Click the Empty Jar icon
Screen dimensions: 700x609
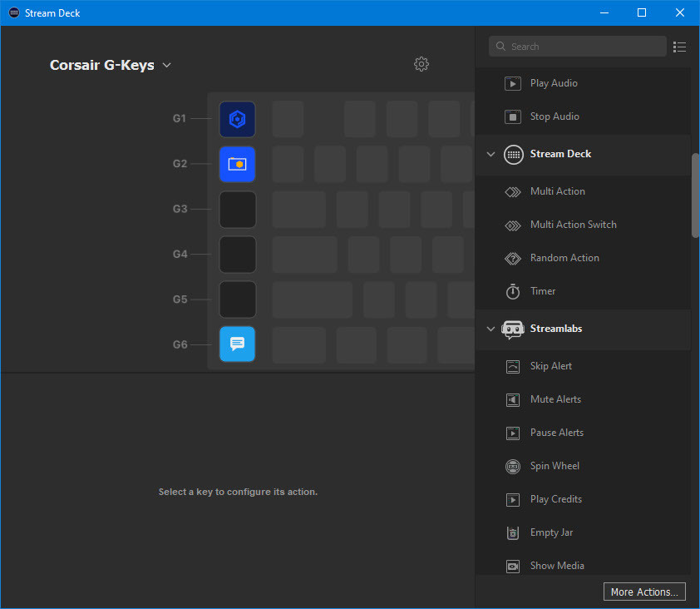pos(512,532)
